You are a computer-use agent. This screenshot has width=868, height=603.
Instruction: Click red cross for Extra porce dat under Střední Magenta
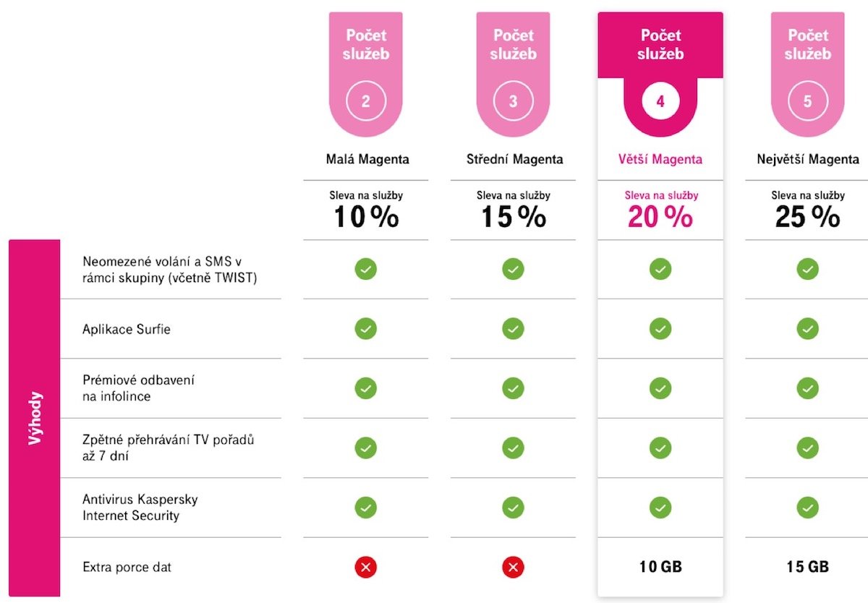pos(513,568)
